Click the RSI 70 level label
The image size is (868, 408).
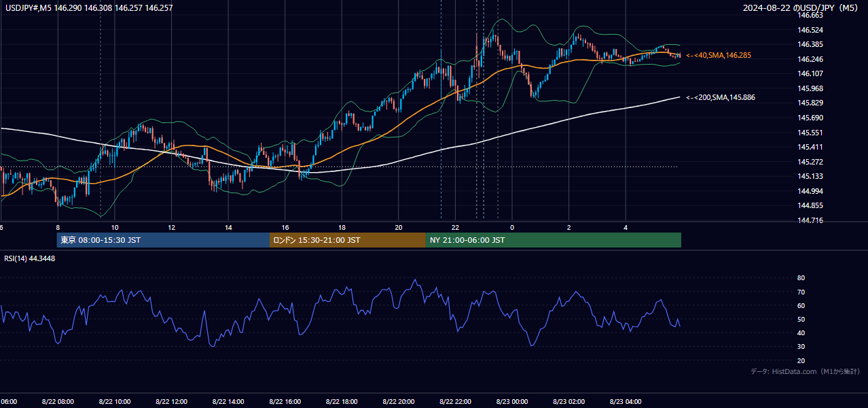(x=801, y=292)
